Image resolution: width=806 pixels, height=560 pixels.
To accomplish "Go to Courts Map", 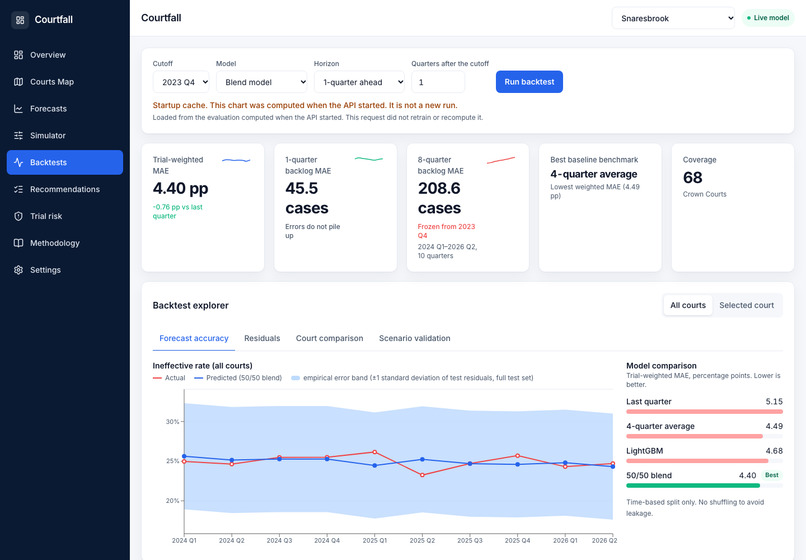I will point(65,82).
